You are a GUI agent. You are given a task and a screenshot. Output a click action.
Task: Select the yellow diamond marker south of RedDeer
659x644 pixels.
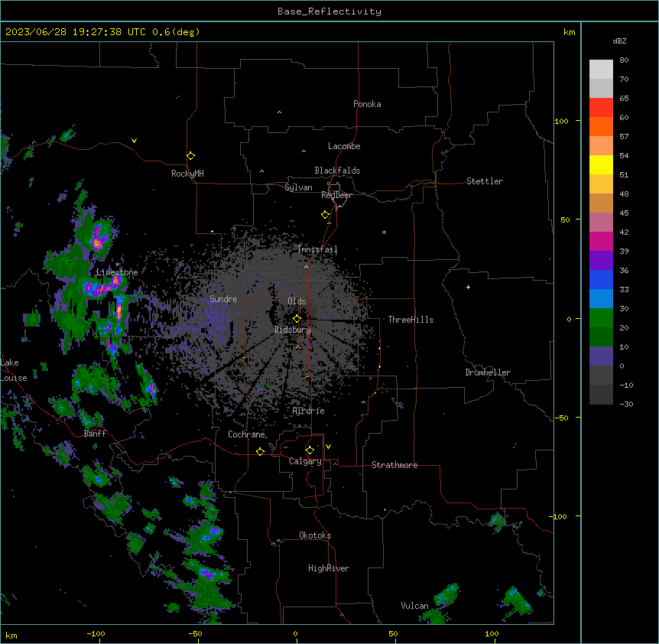pyautogui.click(x=325, y=215)
